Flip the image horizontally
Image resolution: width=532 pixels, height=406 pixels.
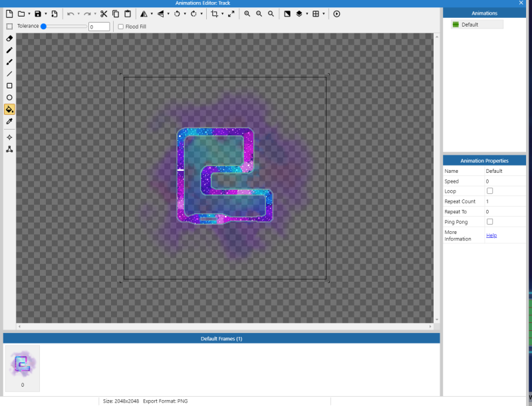click(144, 14)
